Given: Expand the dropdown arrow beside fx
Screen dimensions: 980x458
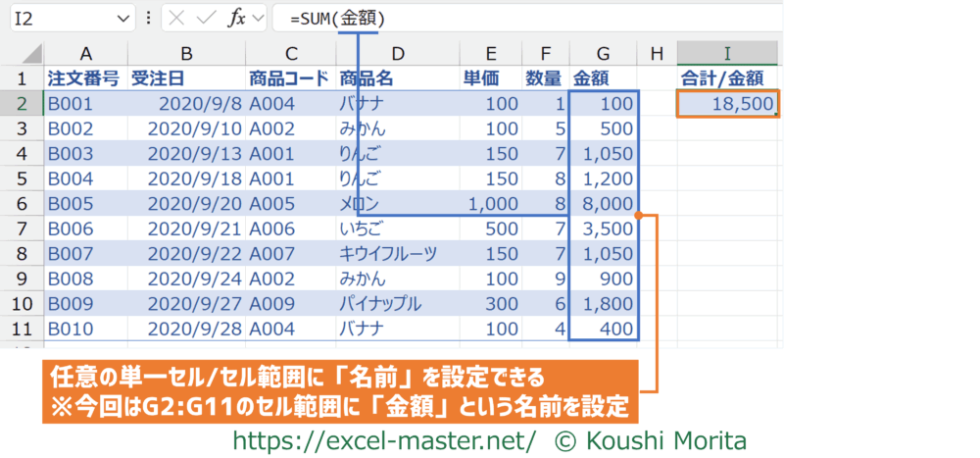Looking at the screenshot, I should click(x=257, y=18).
